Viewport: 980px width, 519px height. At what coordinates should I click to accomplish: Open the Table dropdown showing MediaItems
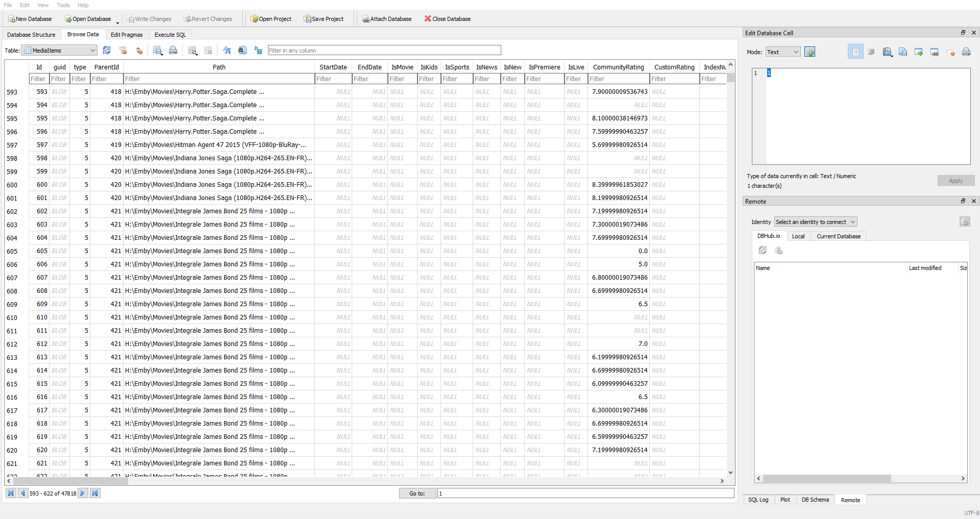pos(59,50)
